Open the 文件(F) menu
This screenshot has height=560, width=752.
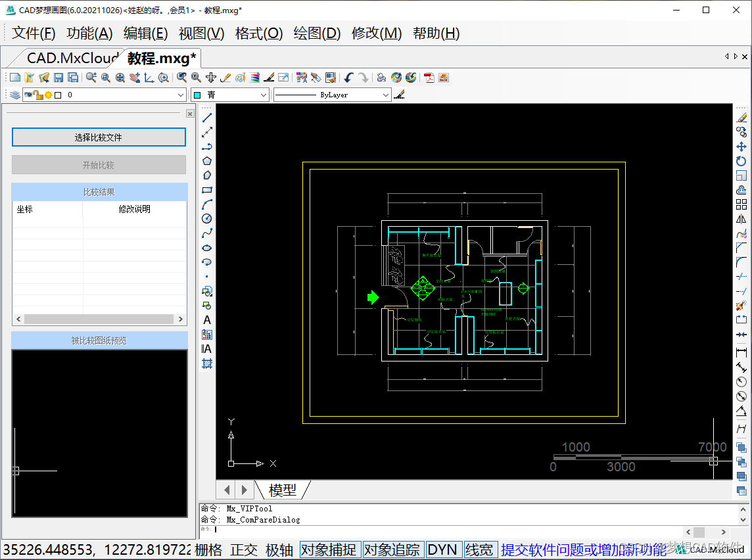(33, 34)
